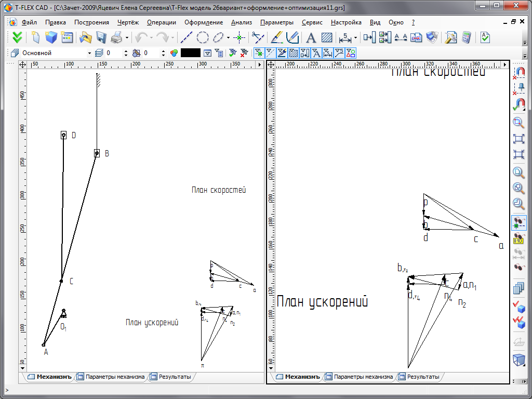Viewport: 532px width, 399px height.
Task: Toggle the shapes selector filter
Action: coord(351,53)
